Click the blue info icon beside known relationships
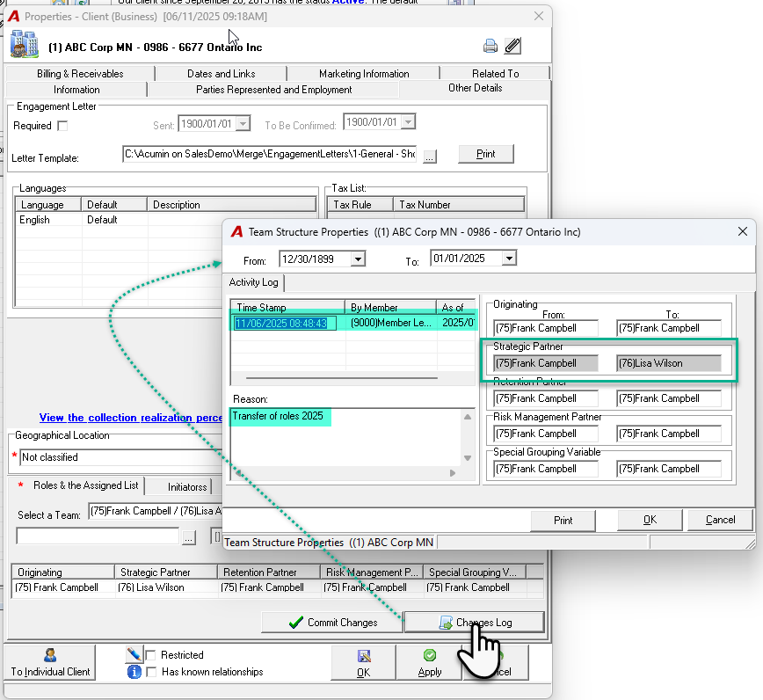 (134, 672)
